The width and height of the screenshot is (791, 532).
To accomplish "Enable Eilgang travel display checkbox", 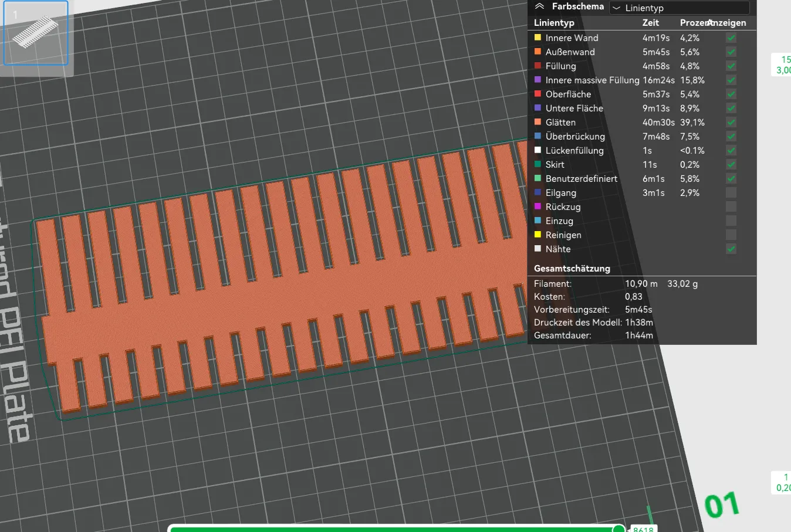I will coord(731,192).
